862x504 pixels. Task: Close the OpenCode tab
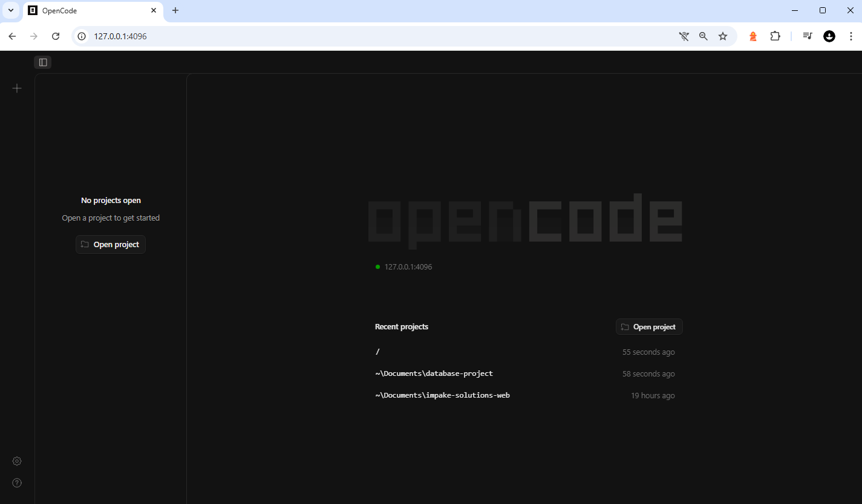[154, 10]
